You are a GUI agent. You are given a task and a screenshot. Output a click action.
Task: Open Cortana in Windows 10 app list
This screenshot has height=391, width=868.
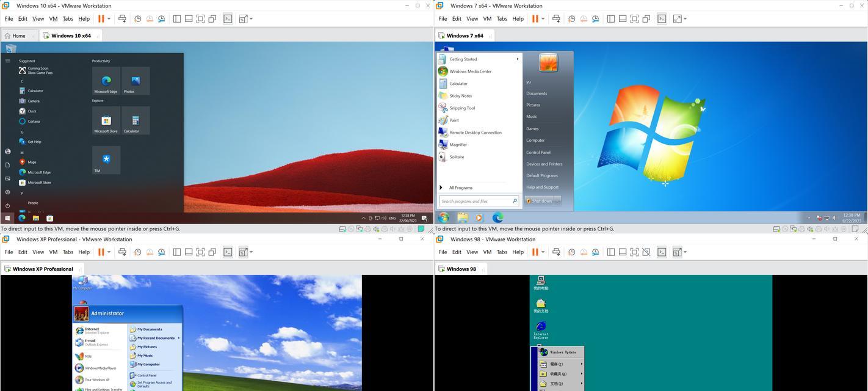click(34, 122)
